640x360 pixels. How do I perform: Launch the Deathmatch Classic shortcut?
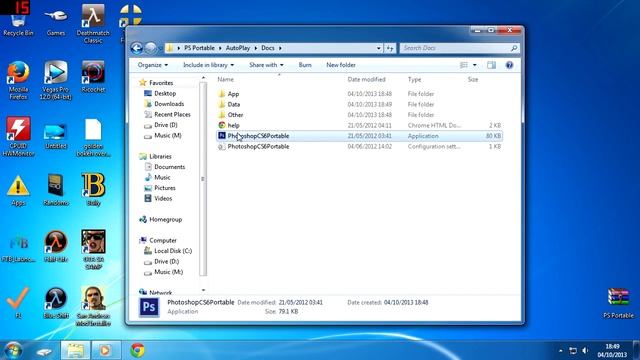coord(93,24)
